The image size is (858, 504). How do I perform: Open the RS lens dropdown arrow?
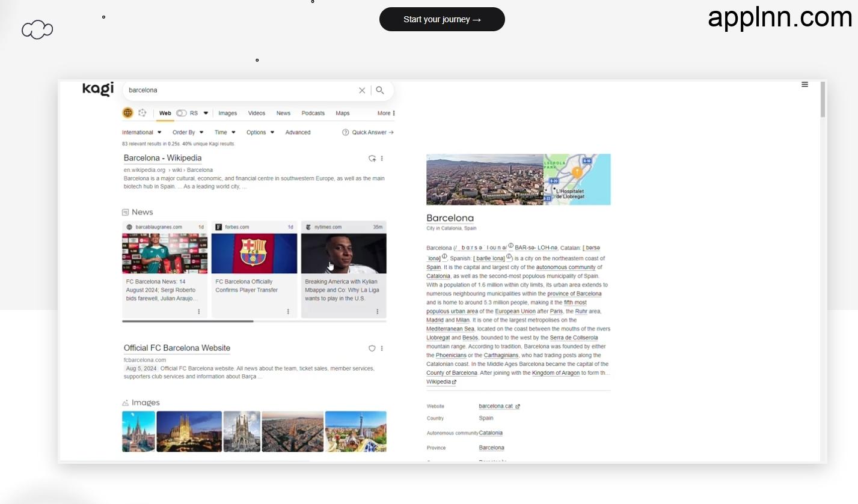206,113
